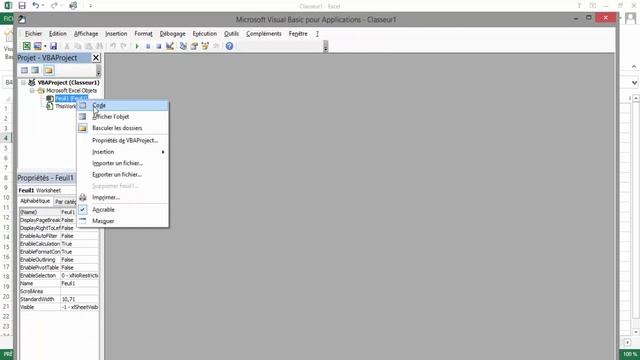Image resolution: width=640 pixels, height=360 pixels.
Task: Collapse the VBAProject (Classeur1) tree node
Action: [x=24, y=82]
